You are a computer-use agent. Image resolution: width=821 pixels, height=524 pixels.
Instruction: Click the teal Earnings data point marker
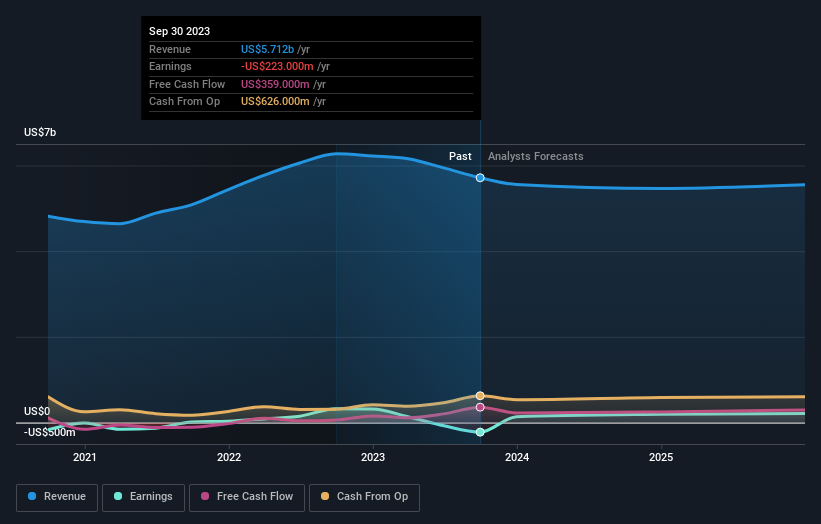pos(480,432)
